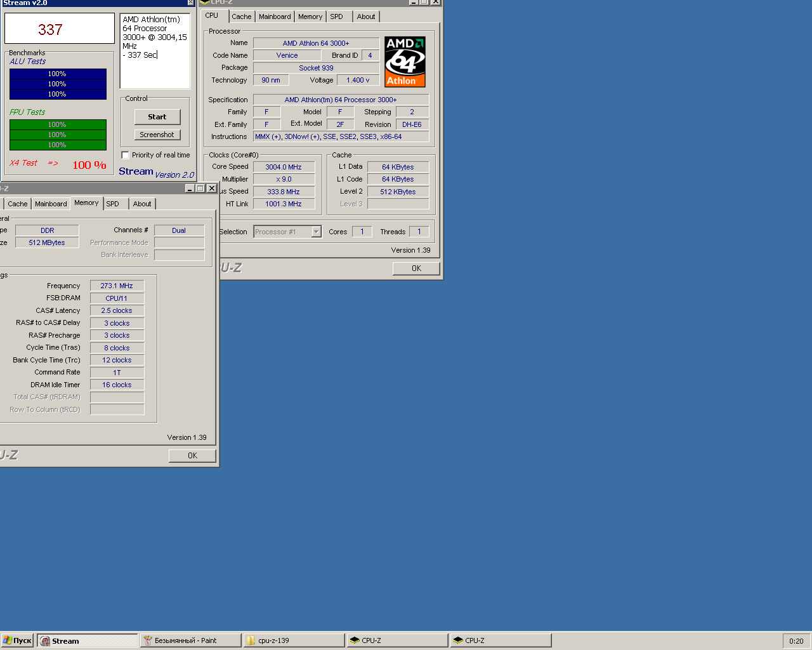Viewport: 812px width, 650px height.
Task: Click the memory Frequency 273.1 MHz value
Action: pos(117,286)
